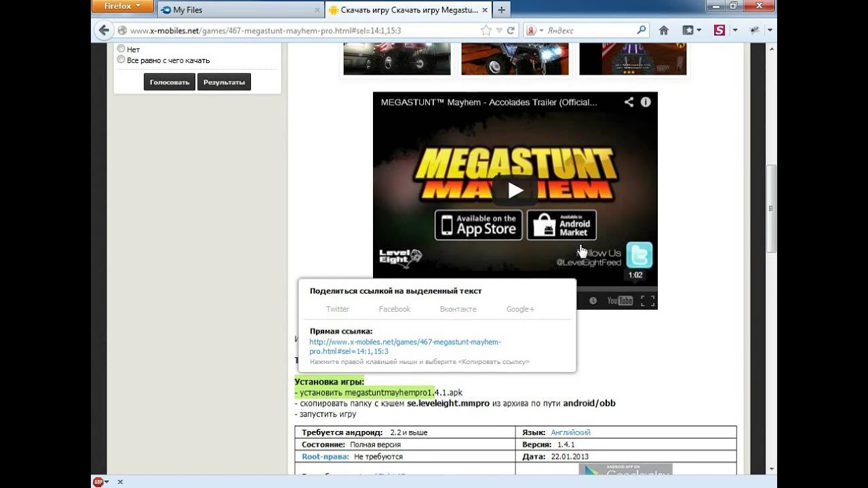Click the x-mobiles.net address bar
The image size is (868, 488).
(298, 30)
